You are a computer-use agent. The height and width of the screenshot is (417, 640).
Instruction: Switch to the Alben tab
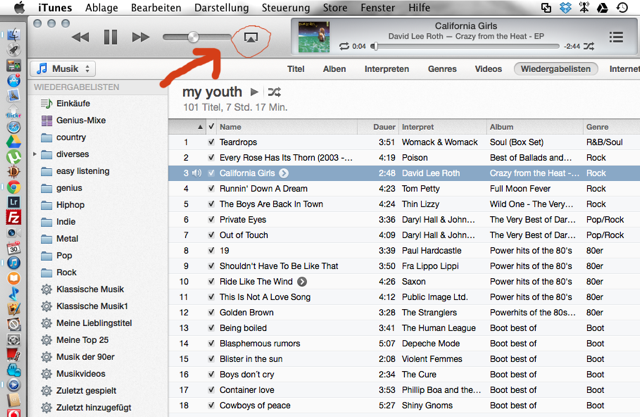click(x=334, y=69)
